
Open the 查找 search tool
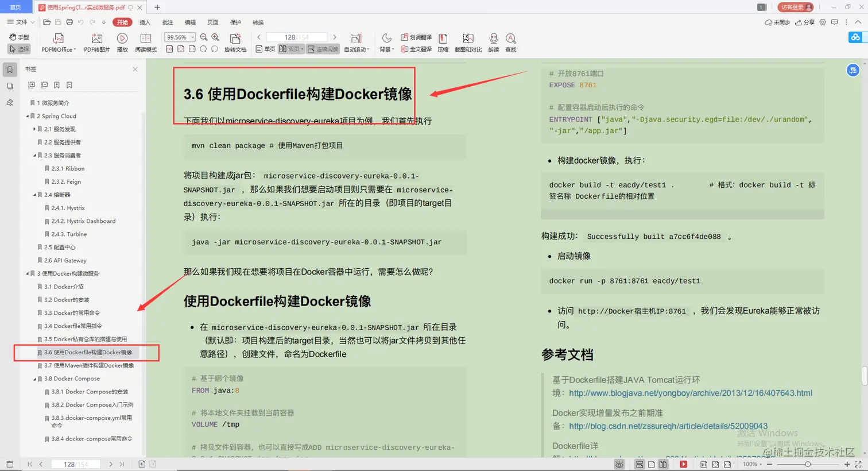(510, 40)
